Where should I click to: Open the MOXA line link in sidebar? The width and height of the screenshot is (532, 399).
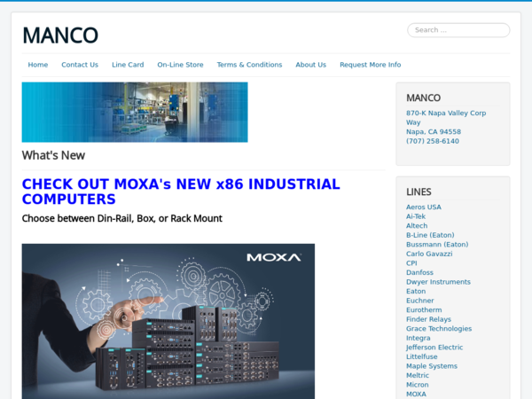pyautogui.click(x=416, y=394)
